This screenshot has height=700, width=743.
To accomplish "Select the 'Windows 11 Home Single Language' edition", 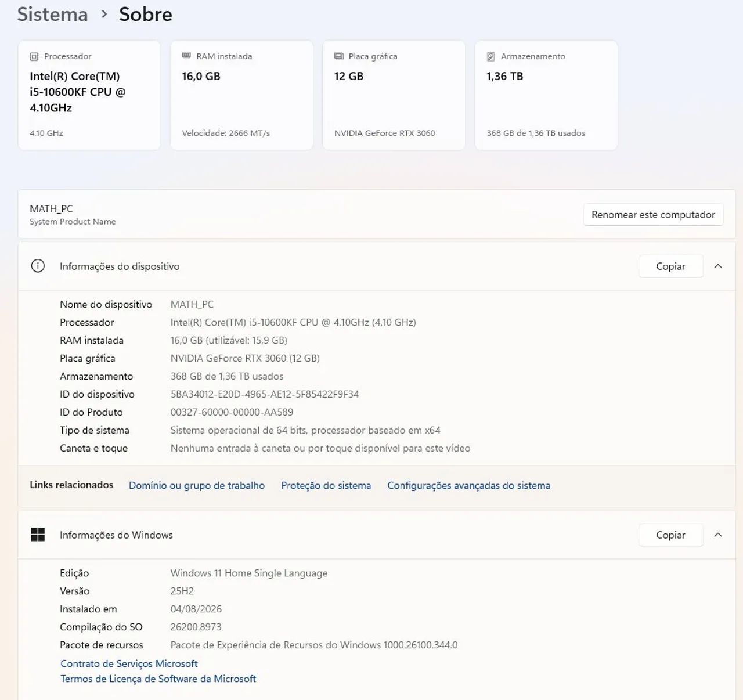I will 249,573.
